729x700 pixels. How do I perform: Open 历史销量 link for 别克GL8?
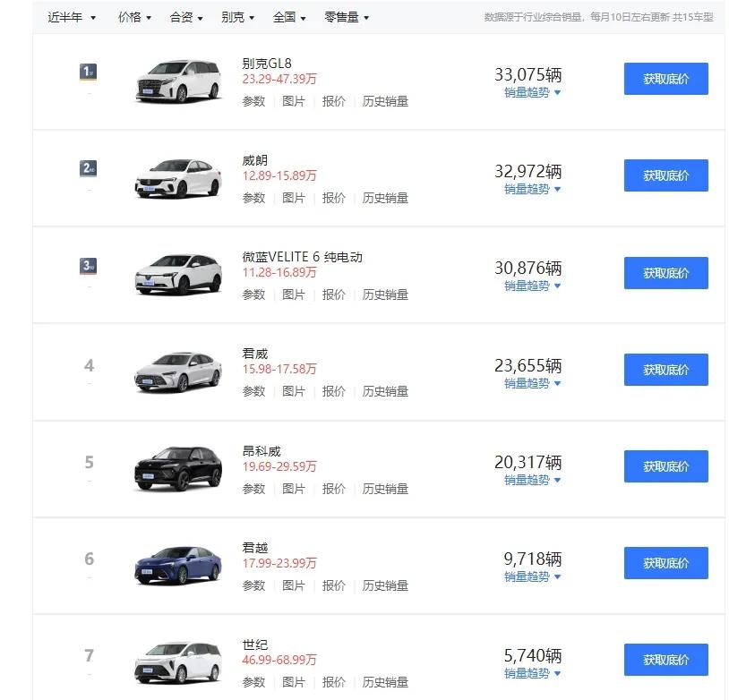pyautogui.click(x=385, y=101)
